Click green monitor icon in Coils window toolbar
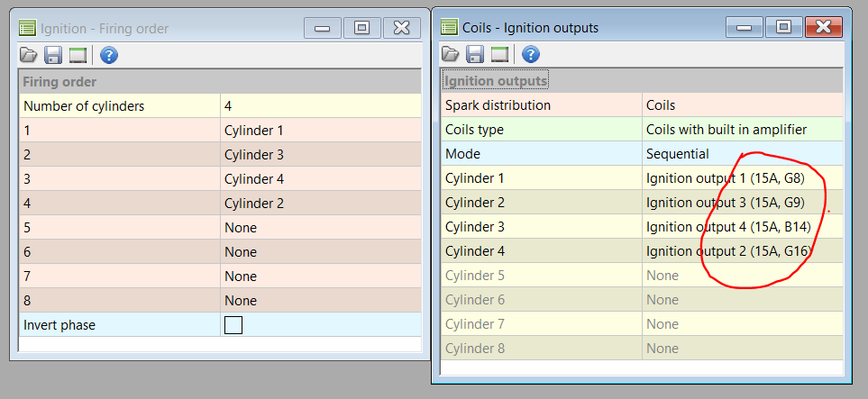The width and height of the screenshot is (868, 399). click(x=499, y=55)
